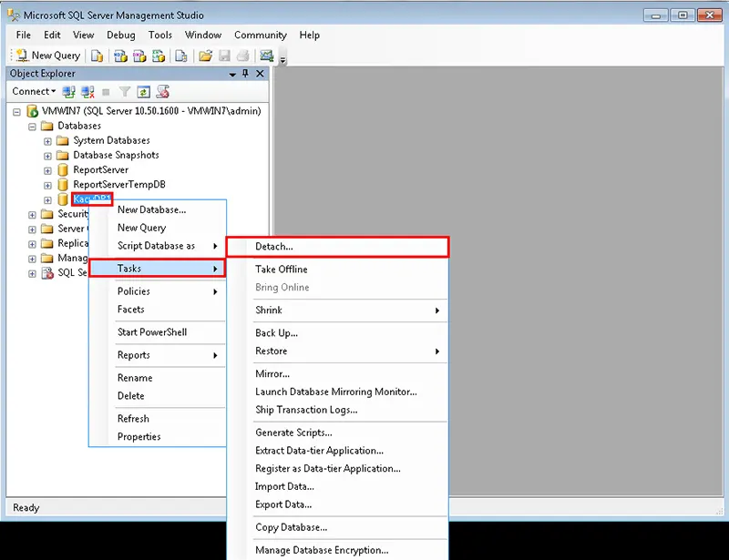
Task: Open Script Database as submenu
Action: [157, 246]
